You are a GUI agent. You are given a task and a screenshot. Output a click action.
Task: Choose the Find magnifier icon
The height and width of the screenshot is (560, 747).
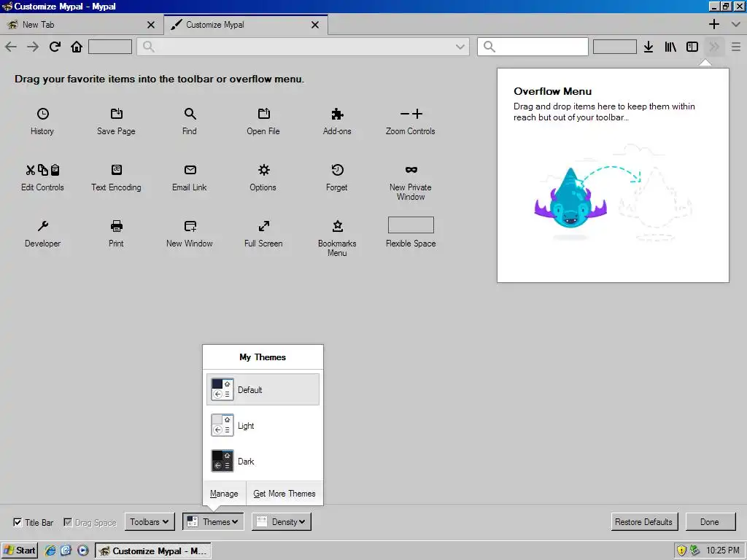point(190,114)
